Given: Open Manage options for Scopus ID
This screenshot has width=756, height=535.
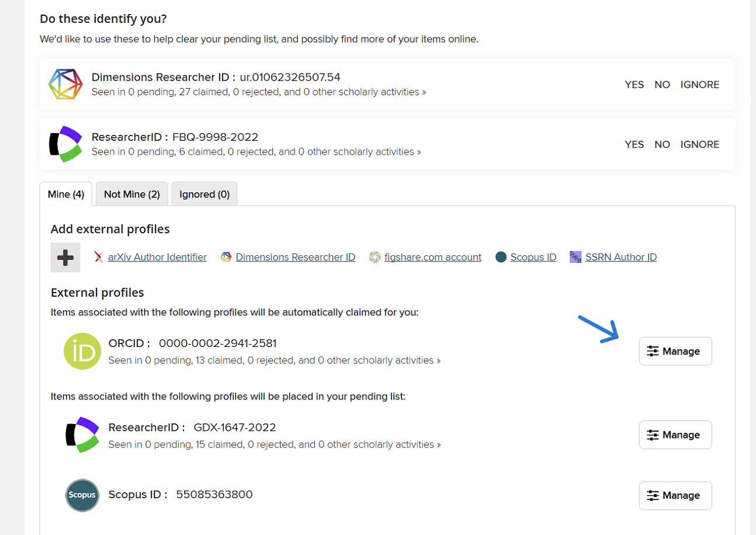Looking at the screenshot, I should tap(675, 495).
